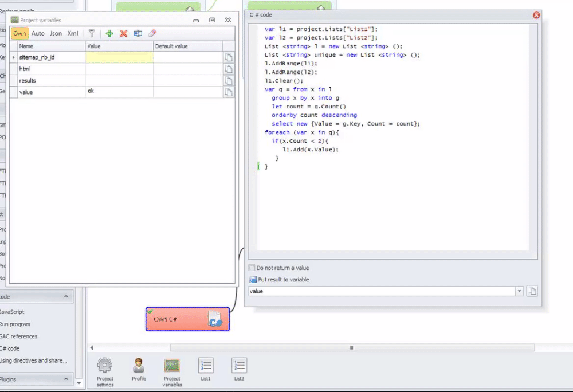Copy the sitemap_nb_id row macro icon
Screen dimensions: 573x392
click(229, 57)
